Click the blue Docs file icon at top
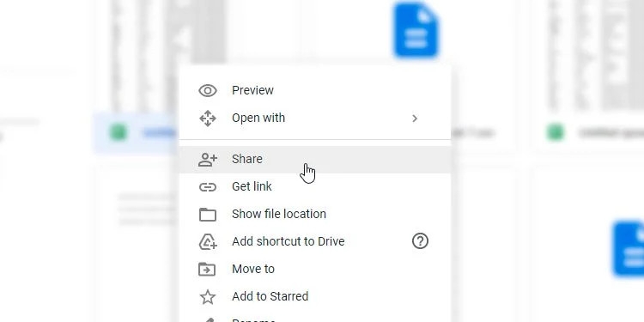 (x=416, y=30)
